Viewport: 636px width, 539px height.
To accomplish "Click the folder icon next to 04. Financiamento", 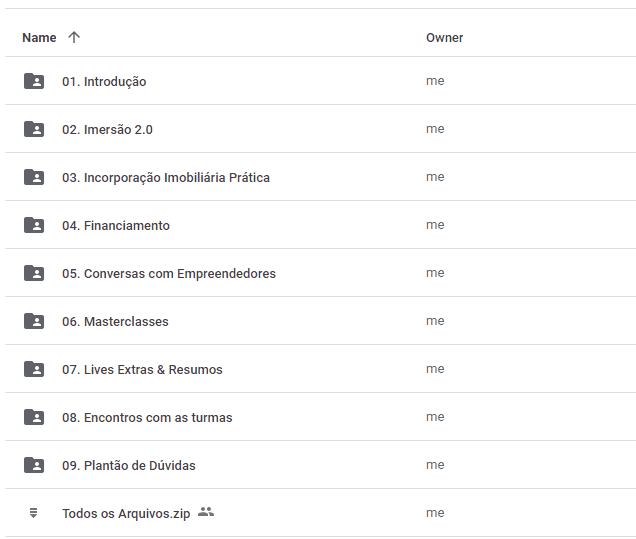I will (x=34, y=225).
